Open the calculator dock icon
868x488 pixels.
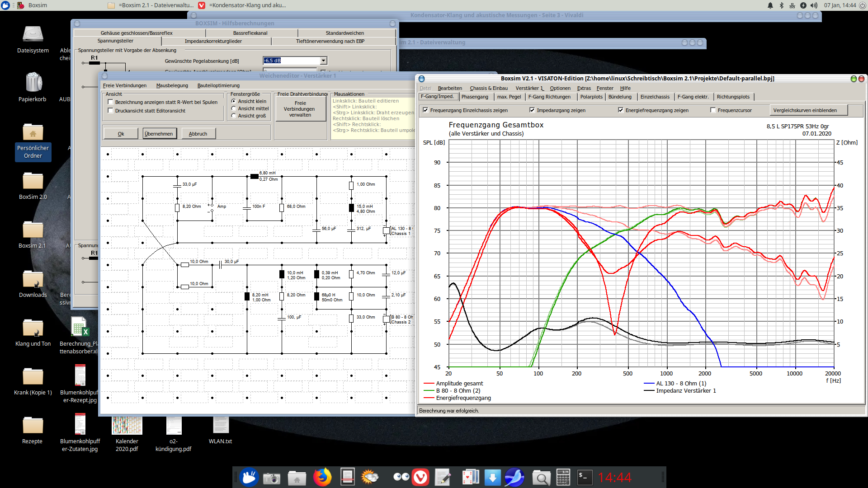click(x=563, y=477)
